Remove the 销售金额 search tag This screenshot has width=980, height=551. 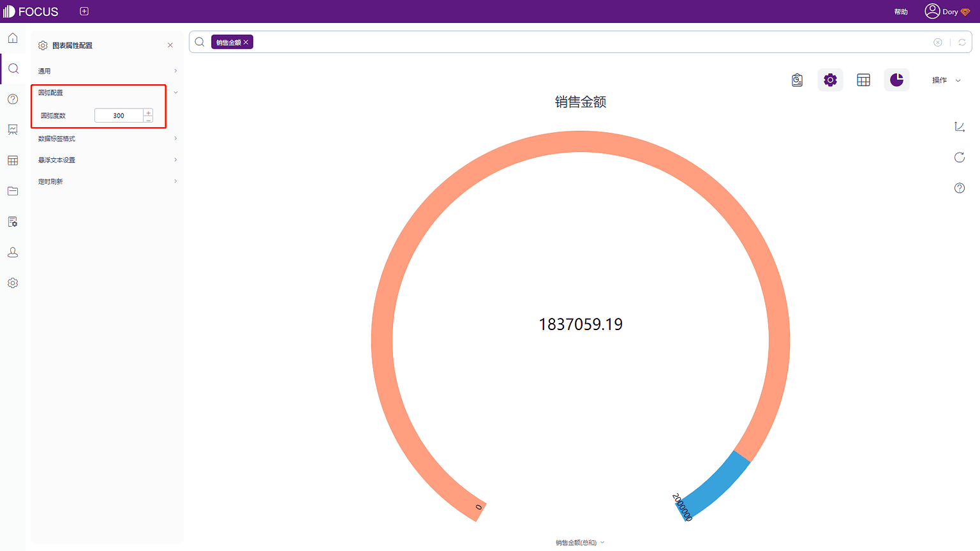coord(246,42)
